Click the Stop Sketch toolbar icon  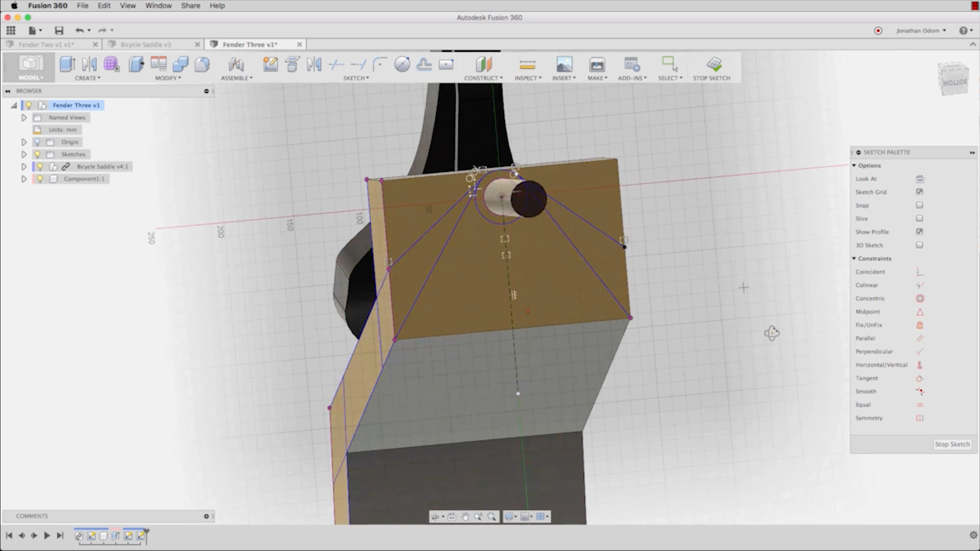pos(714,65)
